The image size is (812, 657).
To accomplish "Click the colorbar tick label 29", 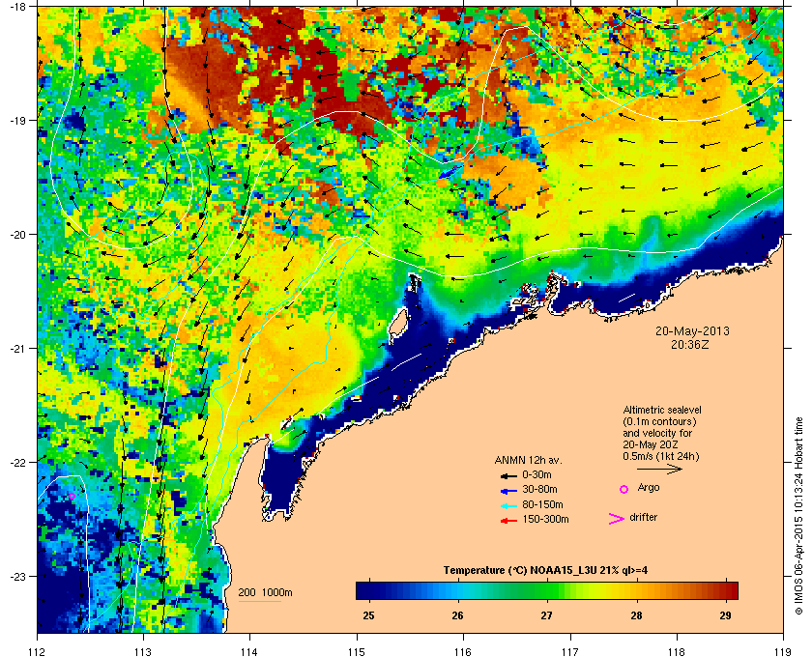I will coord(726,615).
